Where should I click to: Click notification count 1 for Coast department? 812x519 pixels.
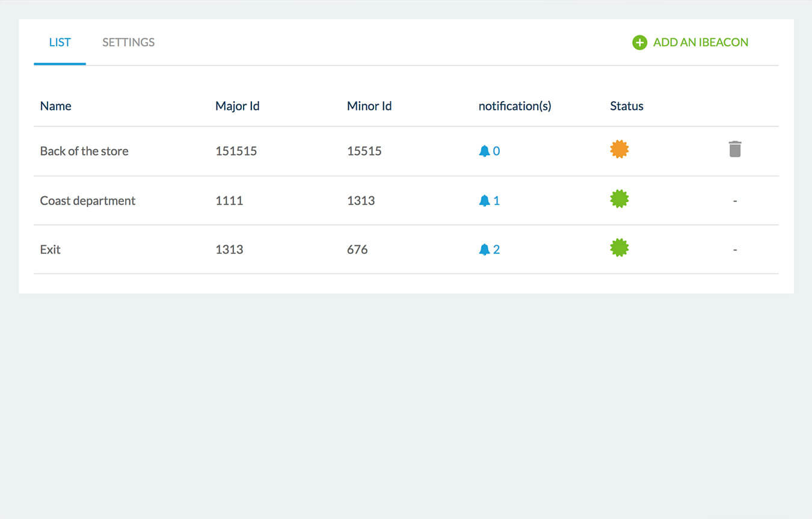496,201
